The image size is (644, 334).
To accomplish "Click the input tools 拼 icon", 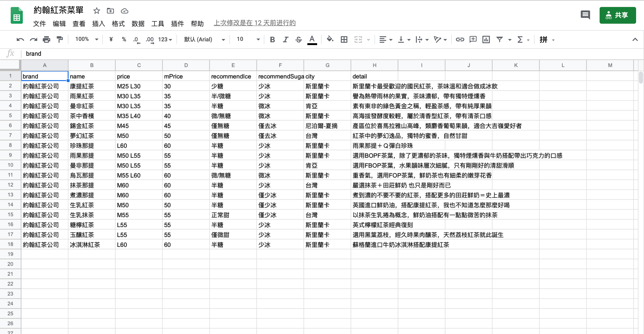I will click(544, 39).
